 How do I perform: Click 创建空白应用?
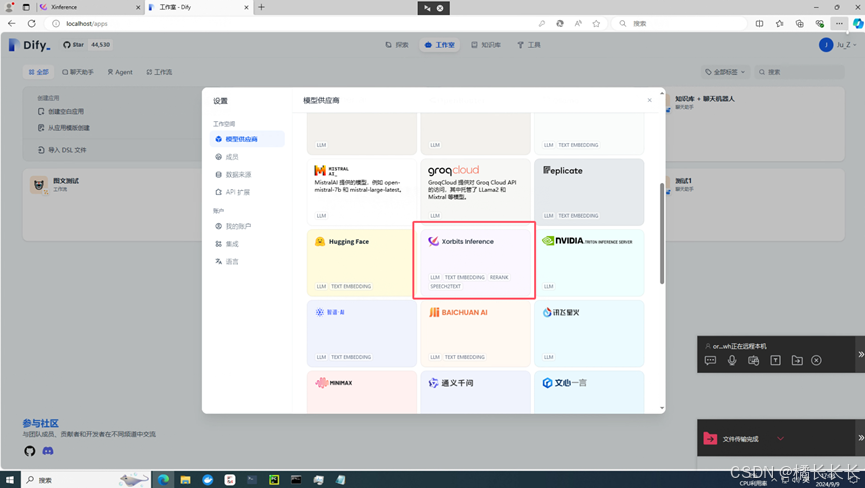[x=61, y=111]
